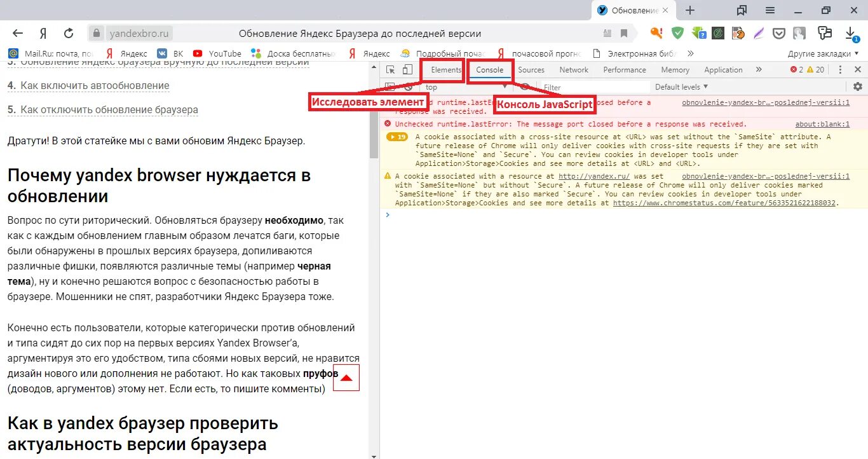Toggle the device toolbar in DevTools
This screenshot has width=868, height=459.
(407, 70)
